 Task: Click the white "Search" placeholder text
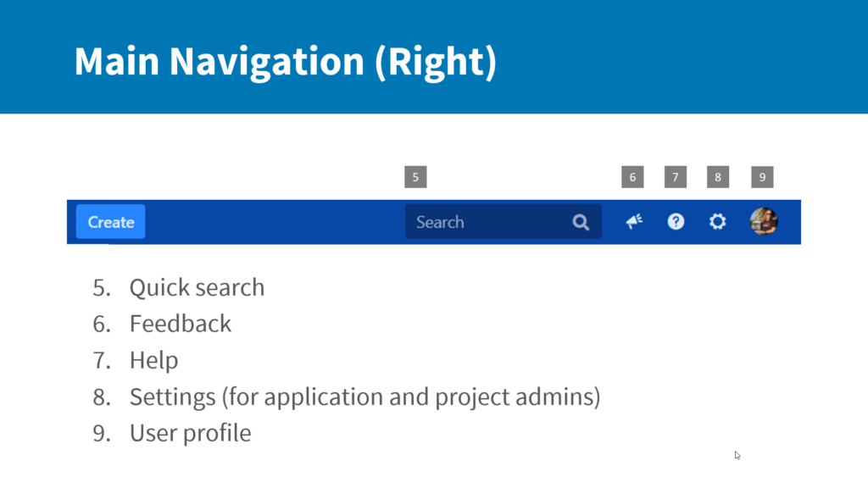tap(440, 222)
